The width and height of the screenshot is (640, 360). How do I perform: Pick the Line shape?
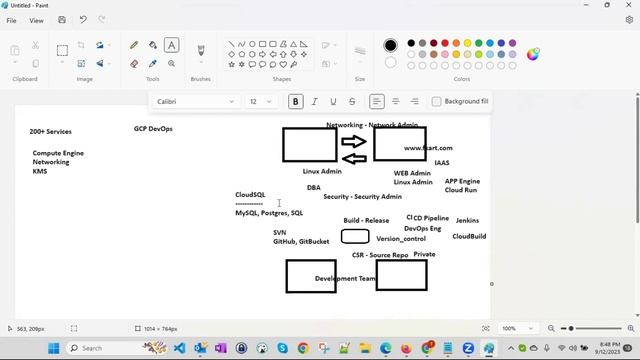pos(231,44)
